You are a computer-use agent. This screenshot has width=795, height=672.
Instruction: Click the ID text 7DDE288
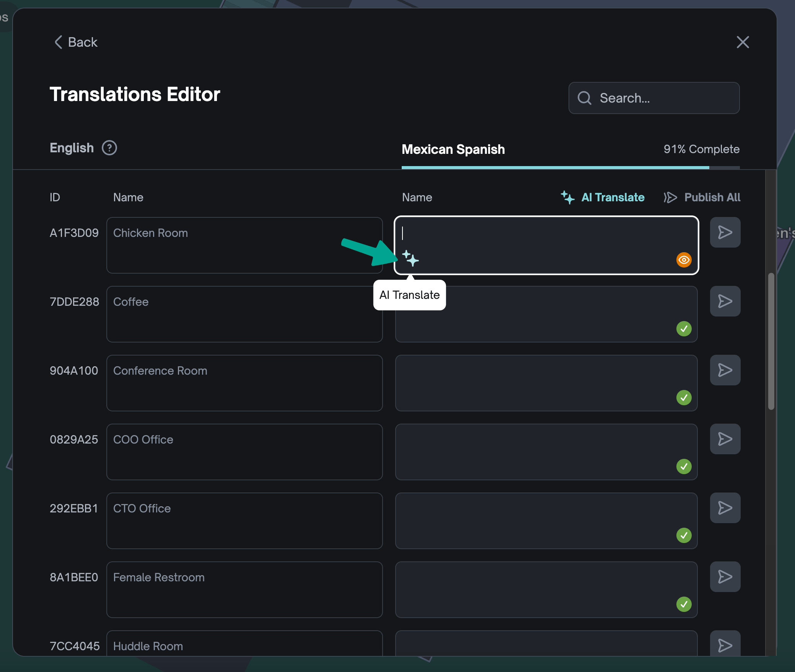pos(74,302)
